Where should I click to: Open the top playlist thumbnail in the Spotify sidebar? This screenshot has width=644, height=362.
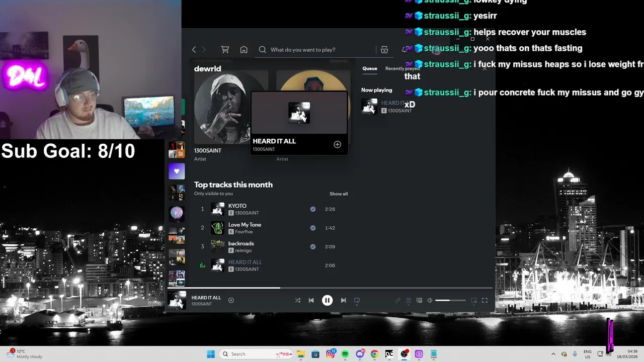pyautogui.click(x=177, y=150)
